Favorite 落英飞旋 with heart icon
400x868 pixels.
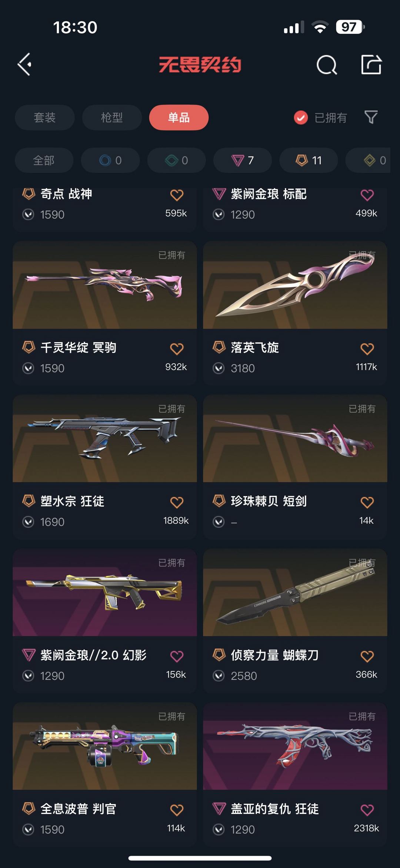[x=367, y=349]
